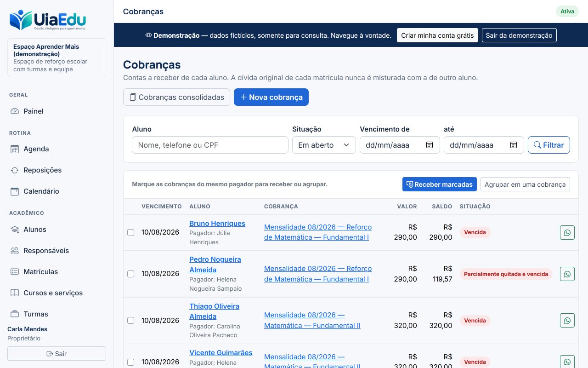The image size is (588, 368).
Task: Open Mensalidade 08/2026 Matemática link for Thiago
Action: 312,320
